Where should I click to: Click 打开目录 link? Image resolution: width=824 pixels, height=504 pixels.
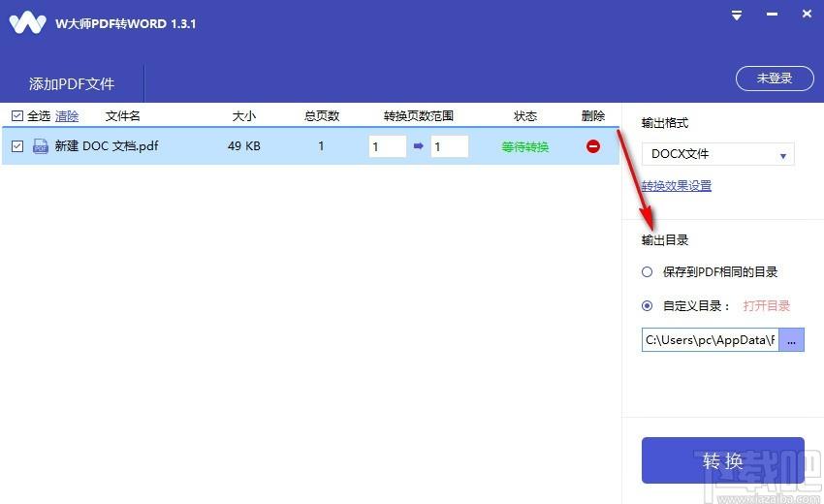[x=767, y=306]
